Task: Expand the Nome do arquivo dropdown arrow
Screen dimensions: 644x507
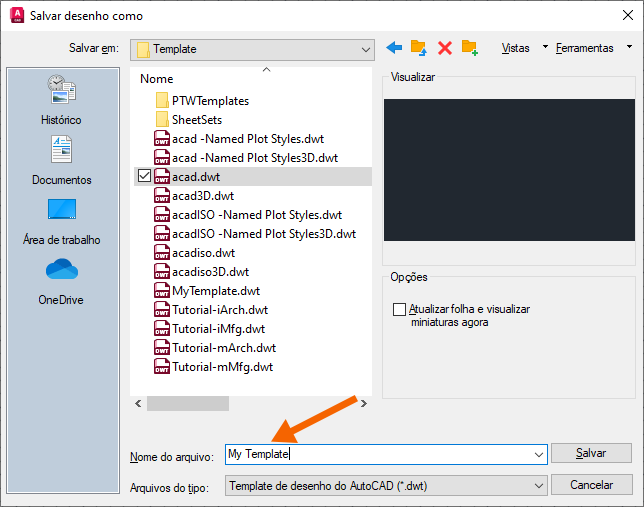Action: tap(538, 454)
